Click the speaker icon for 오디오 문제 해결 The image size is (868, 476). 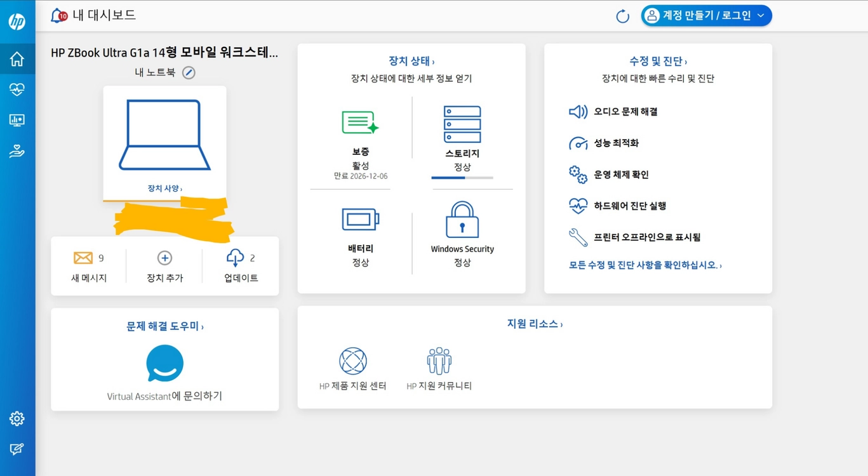(x=578, y=112)
